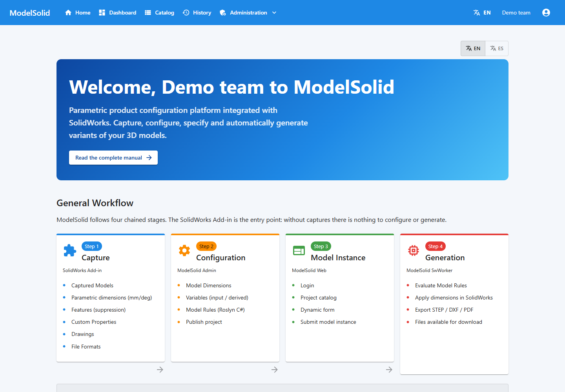The width and height of the screenshot is (565, 392).
Task: Click the Home house icon
Action: point(68,13)
